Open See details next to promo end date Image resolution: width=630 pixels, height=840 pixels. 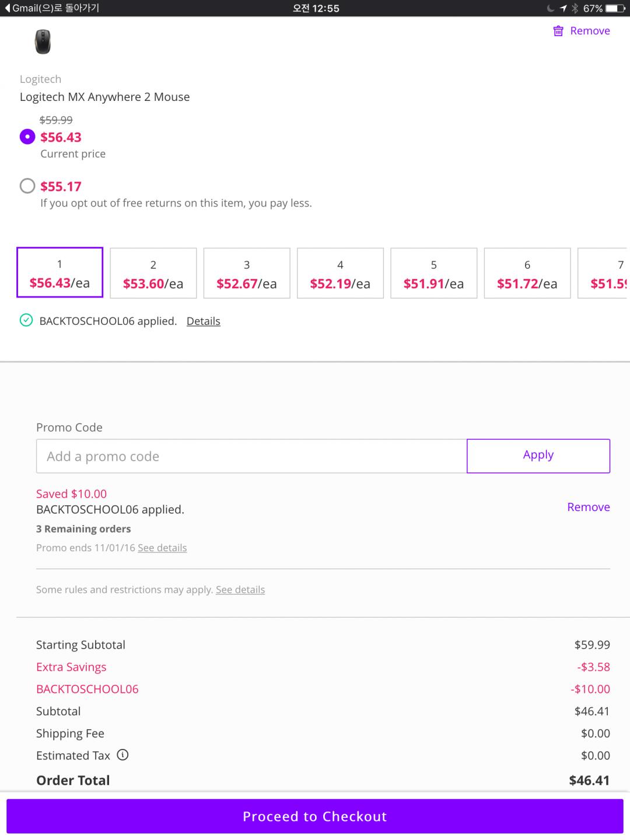click(x=162, y=548)
